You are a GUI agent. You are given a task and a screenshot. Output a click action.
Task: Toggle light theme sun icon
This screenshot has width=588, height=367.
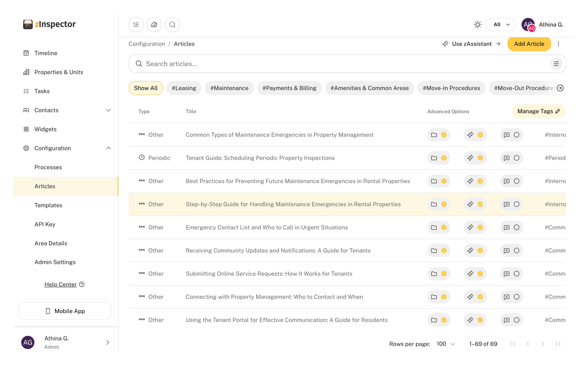pyautogui.click(x=478, y=25)
